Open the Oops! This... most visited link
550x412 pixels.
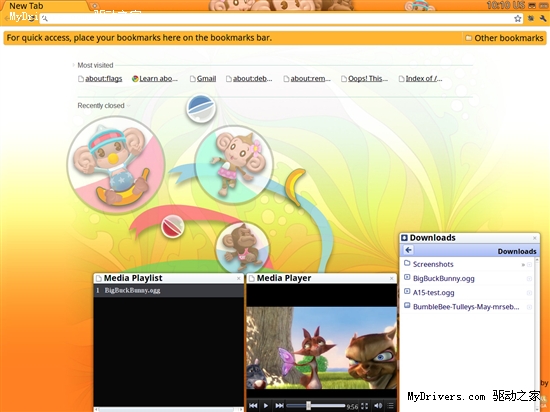click(x=364, y=79)
